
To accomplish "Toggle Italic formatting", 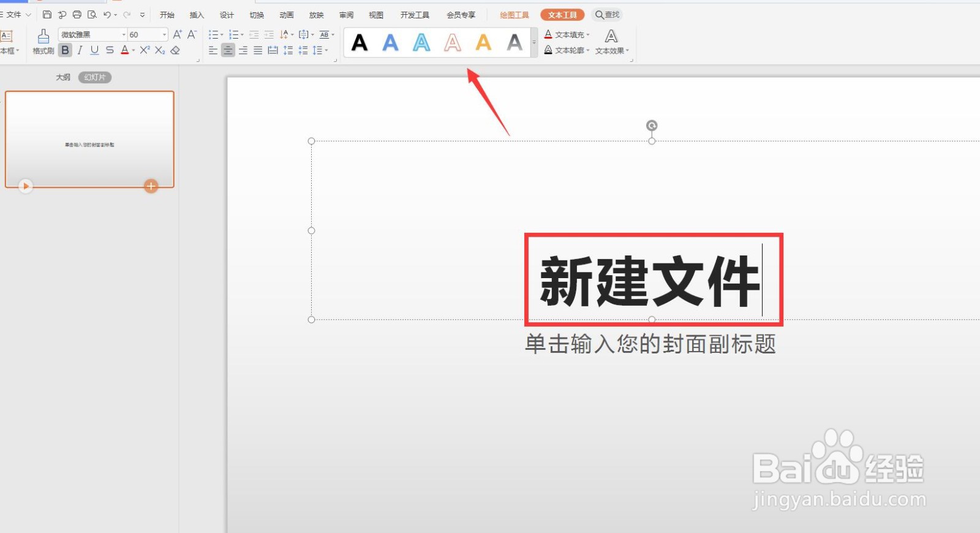I will (80, 50).
